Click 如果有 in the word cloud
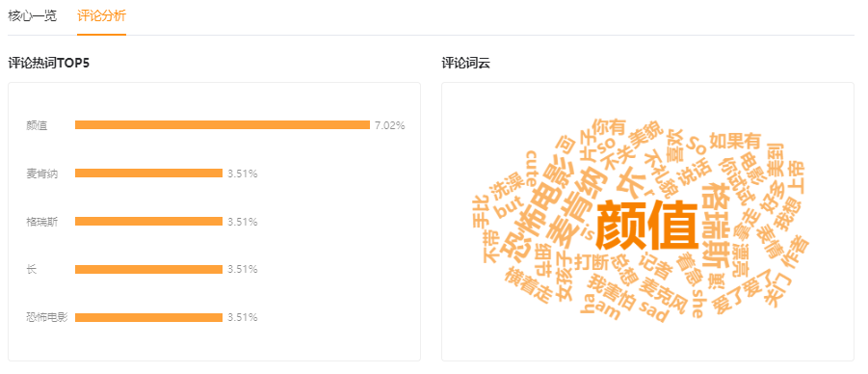 click(x=735, y=141)
